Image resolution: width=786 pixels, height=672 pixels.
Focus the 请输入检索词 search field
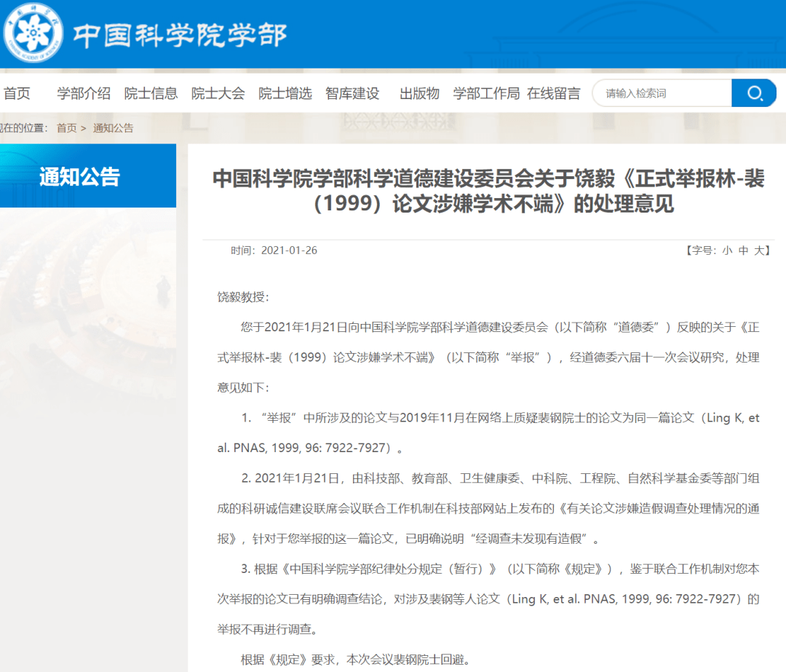coord(662,93)
